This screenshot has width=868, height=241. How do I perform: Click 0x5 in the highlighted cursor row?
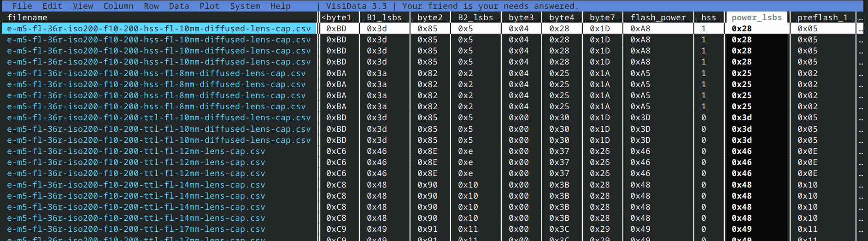tap(465, 29)
